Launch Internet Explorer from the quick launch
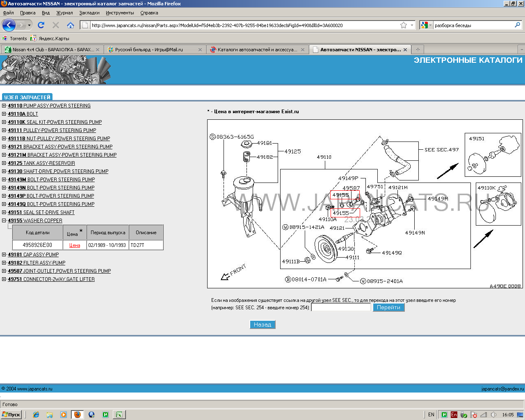This screenshot has width=525, height=420. point(36,415)
